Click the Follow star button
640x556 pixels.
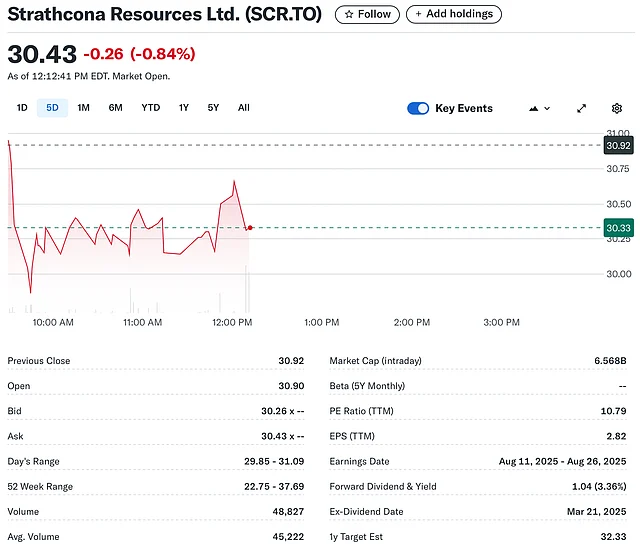click(367, 14)
